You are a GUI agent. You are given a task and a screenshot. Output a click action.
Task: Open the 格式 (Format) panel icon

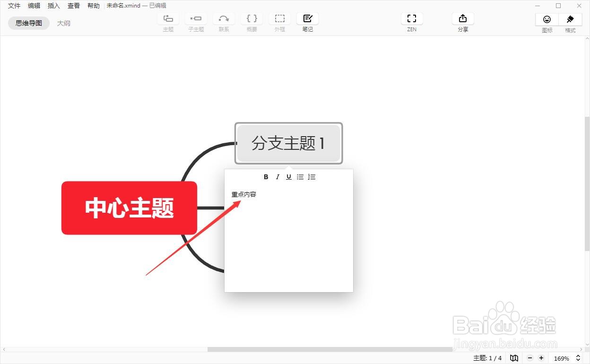coord(570,21)
